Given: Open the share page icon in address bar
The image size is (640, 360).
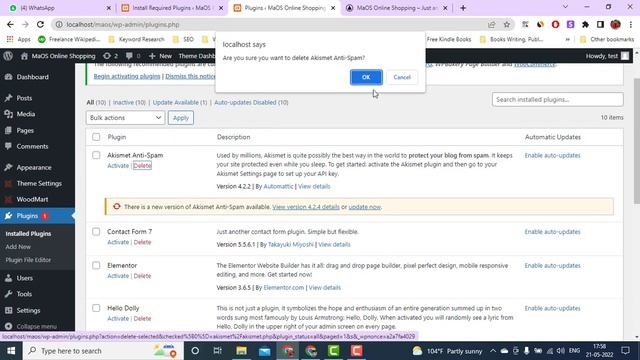Looking at the screenshot, I should tap(491, 24).
